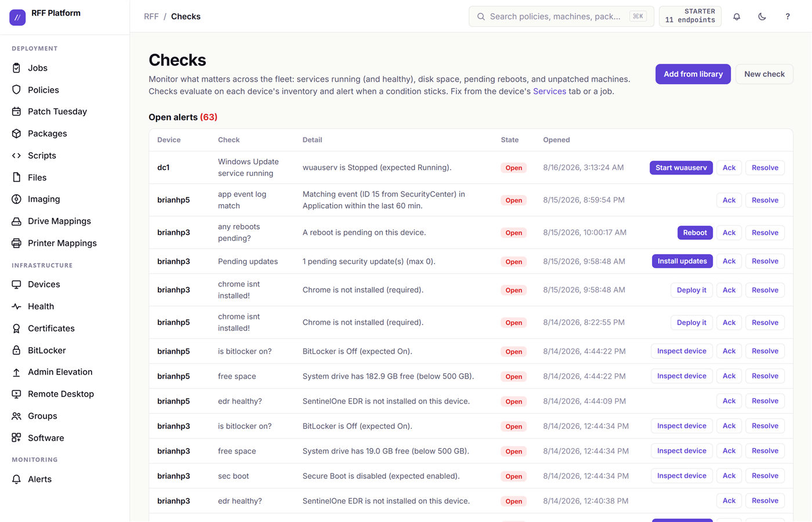Click the Packages box icon
Viewport: 812px width, 522px height.
point(16,133)
